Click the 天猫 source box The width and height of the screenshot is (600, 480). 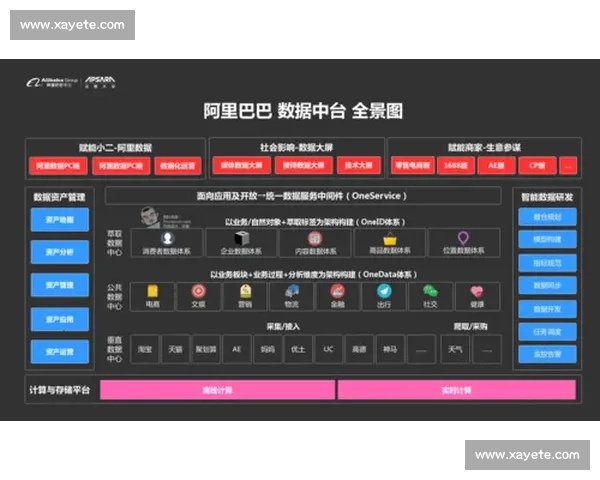(x=175, y=349)
